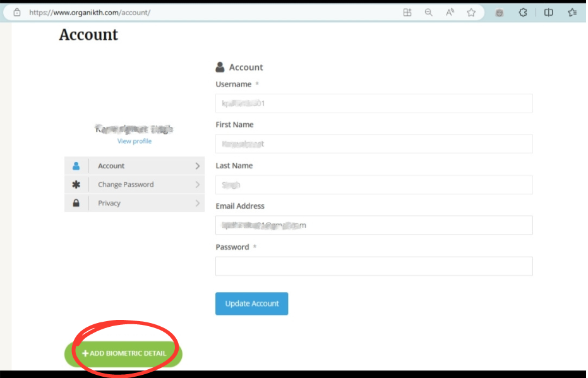Click into the Password input field
The width and height of the screenshot is (588, 378).
(374, 266)
